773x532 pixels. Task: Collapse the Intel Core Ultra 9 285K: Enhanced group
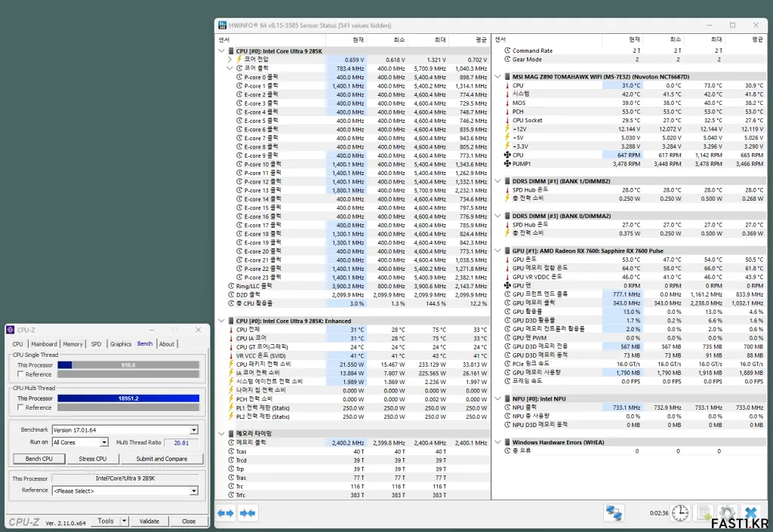(221, 321)
